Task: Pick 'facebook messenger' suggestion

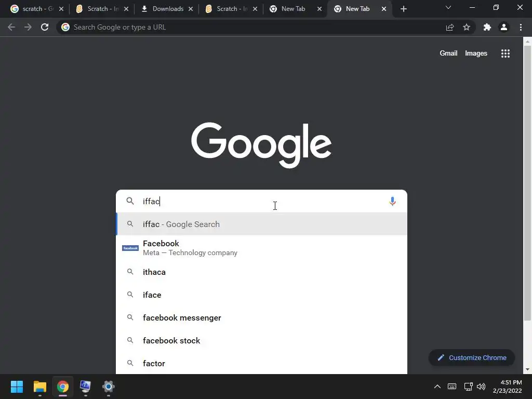Action: click(x=262, y=317)
